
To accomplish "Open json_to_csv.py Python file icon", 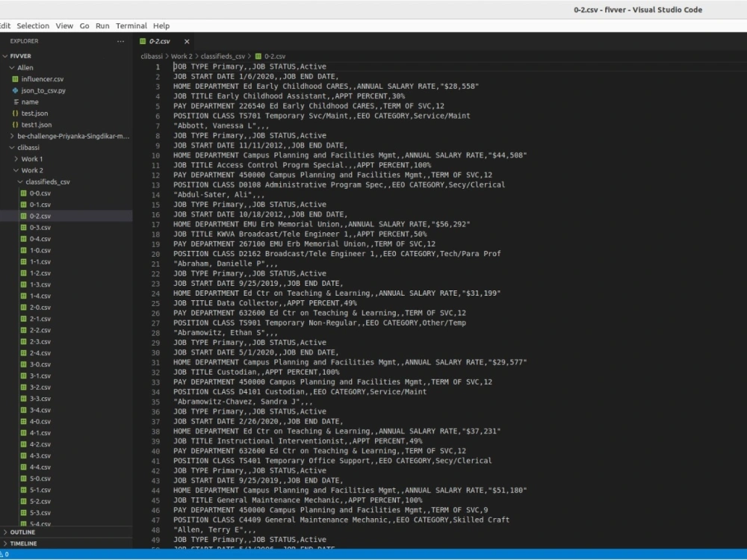I will click(15, 90).
